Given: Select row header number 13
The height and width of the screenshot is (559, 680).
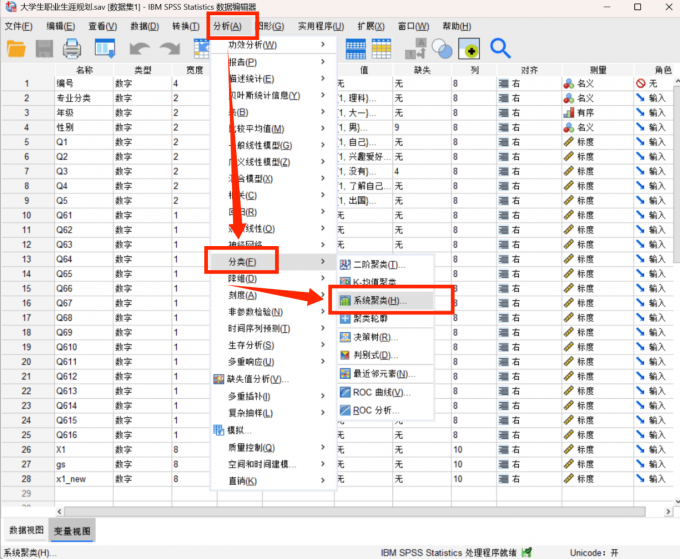Looking at the screenshot, I should click(x=27, y=259).
